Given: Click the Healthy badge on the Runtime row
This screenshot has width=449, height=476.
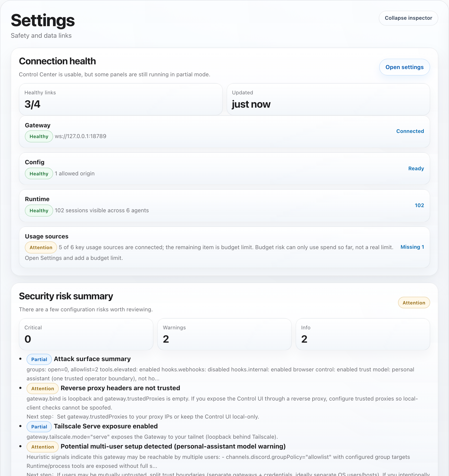Looking at the screenshot, I should (x=39, y=211).
